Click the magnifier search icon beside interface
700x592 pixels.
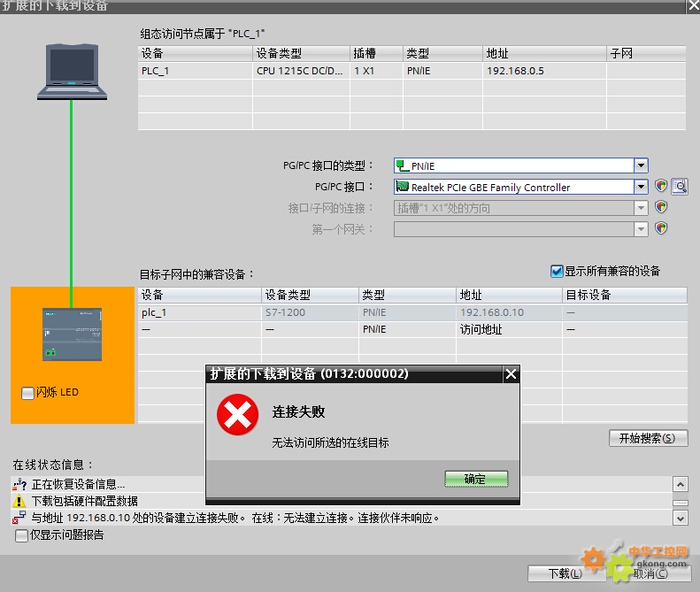coord(680,186)
